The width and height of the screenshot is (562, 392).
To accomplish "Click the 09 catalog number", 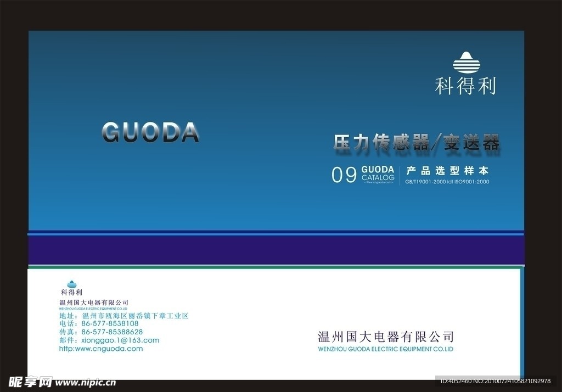I will coord(344,175).
